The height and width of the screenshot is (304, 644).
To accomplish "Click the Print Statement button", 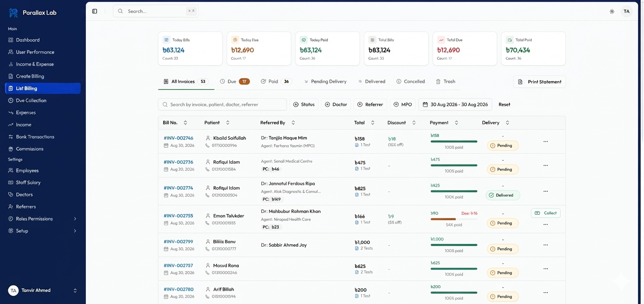I will 540,82.
